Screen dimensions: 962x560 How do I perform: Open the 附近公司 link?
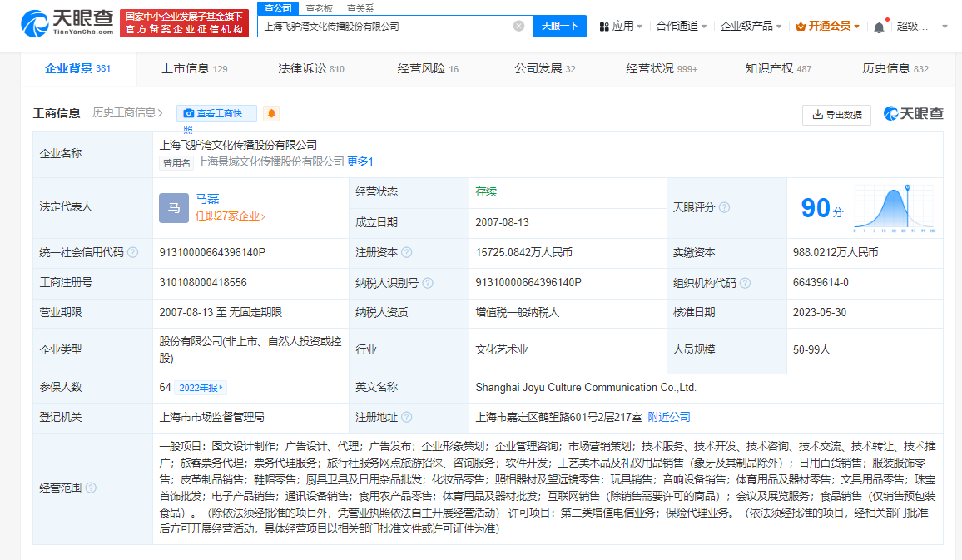[x=669, y=417]
